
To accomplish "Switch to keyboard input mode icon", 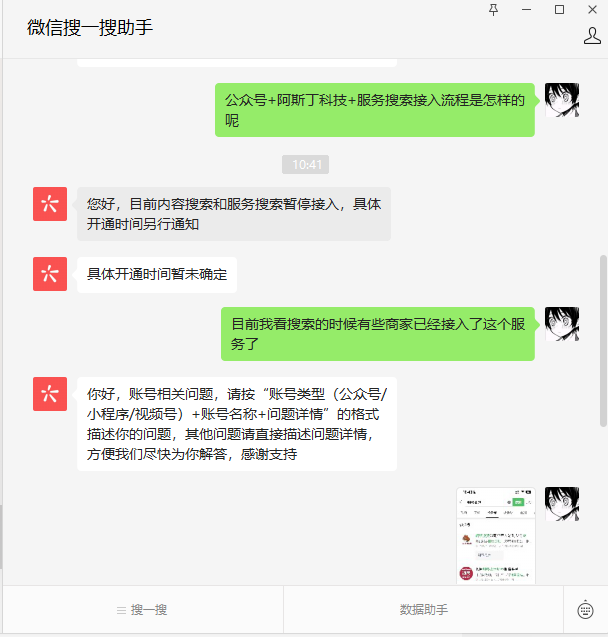I will 585,609.
